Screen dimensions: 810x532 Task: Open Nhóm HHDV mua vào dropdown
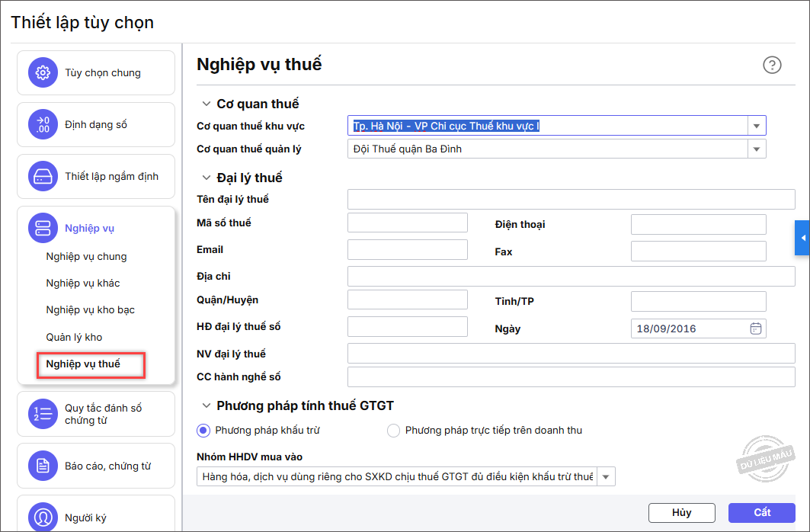(606, 477)
